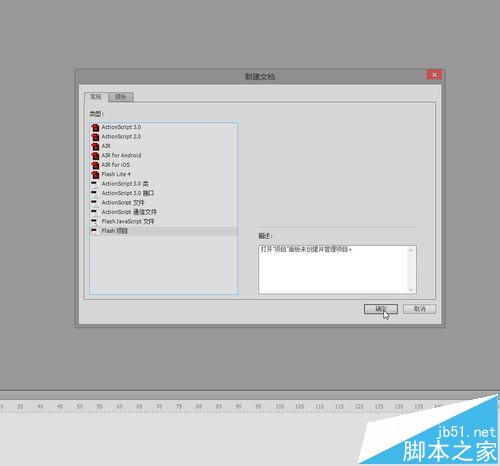Image resolution: width=500 pixels, height=466 pixels.
Task: Click the description box scroll down arrow
Action: (411, 289)
